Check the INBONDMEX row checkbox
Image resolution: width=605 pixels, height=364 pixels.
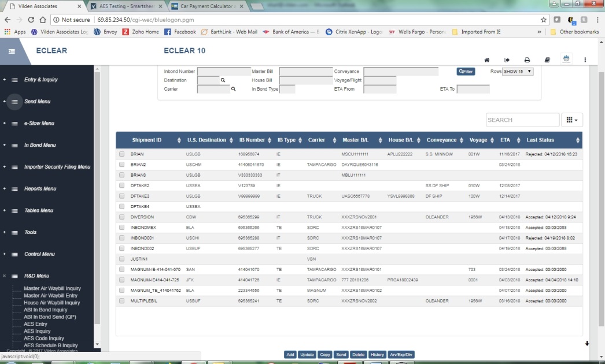122,227
